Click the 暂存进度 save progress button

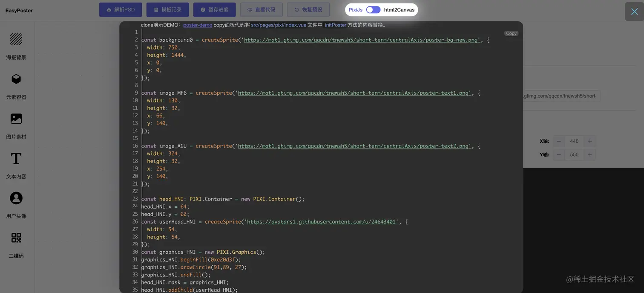[x=214, y=10]
